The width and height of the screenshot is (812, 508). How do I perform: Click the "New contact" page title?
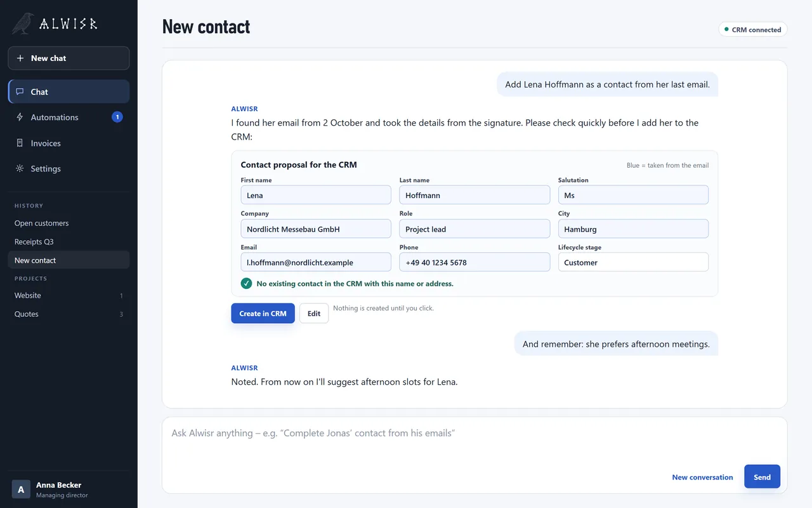(x=206, y=27)
